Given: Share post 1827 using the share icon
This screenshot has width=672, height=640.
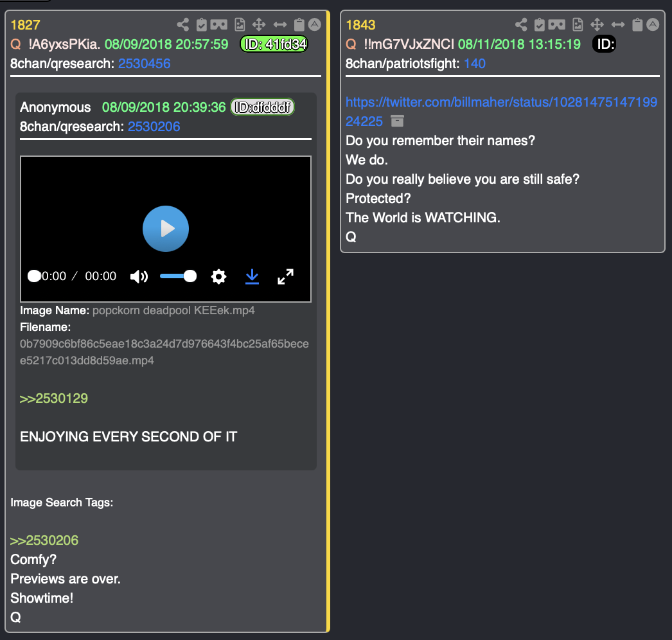Looking at the screenshot, I should pyautogui.click(x=183, y=25).
